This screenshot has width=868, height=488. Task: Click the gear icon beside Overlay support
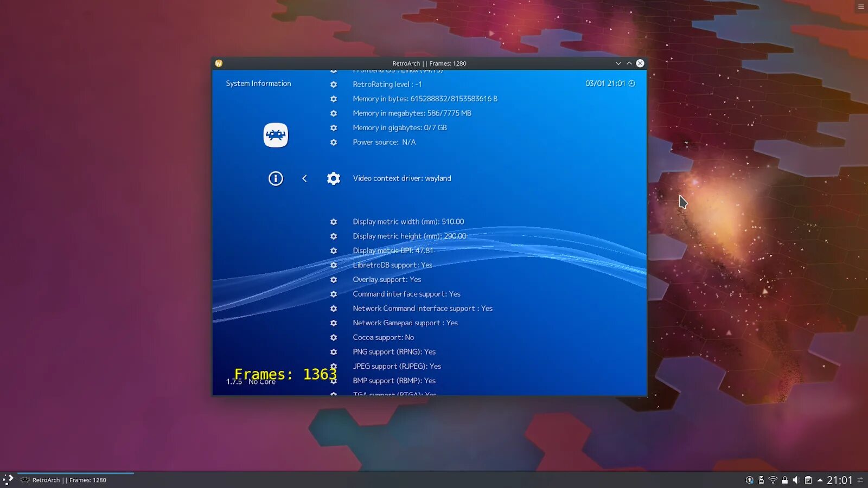click(334, 280)
